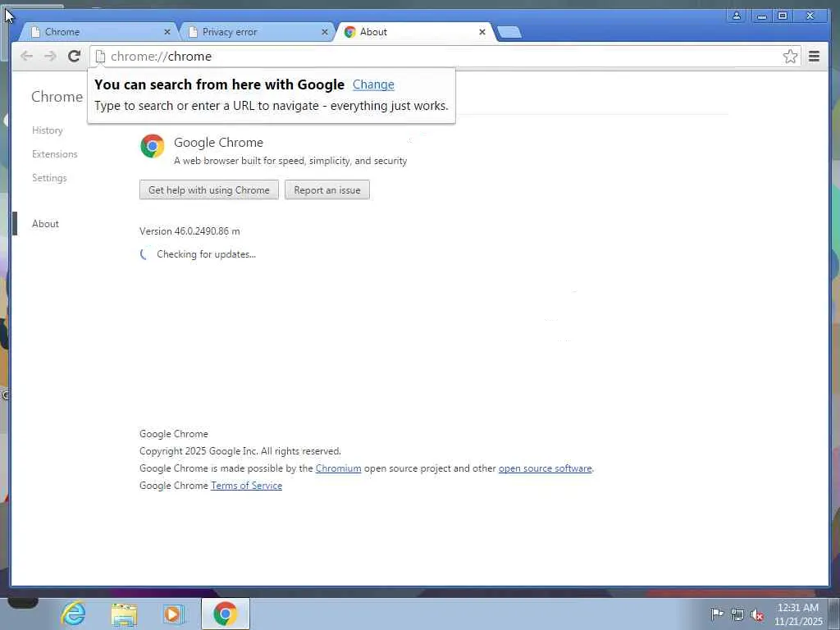Image resolution: width=840 pixels, height=630 pixels.
Task: Close the About tab
Action: pyautogui.click(x=482, y=32)
